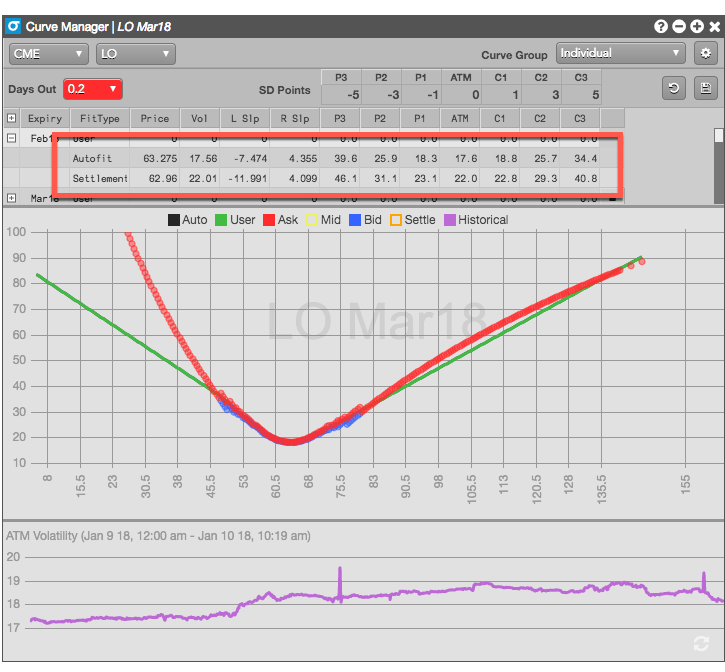Click the revert/undo curve icon
Viewport: 725px width, 672px height.
coord(674,88)
